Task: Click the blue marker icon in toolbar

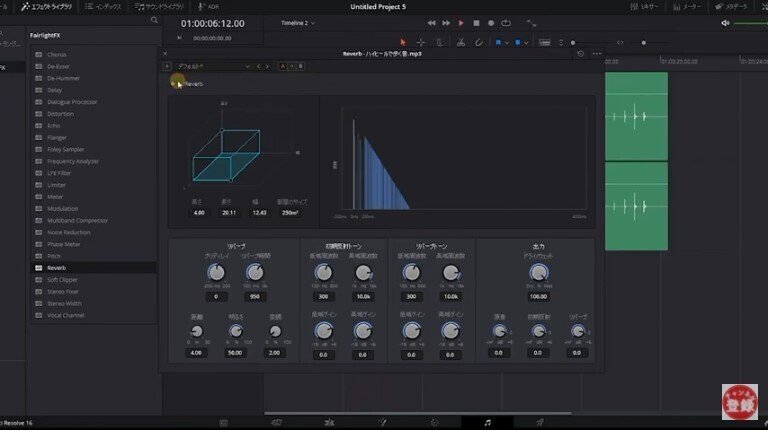Action: pos(518,43)
